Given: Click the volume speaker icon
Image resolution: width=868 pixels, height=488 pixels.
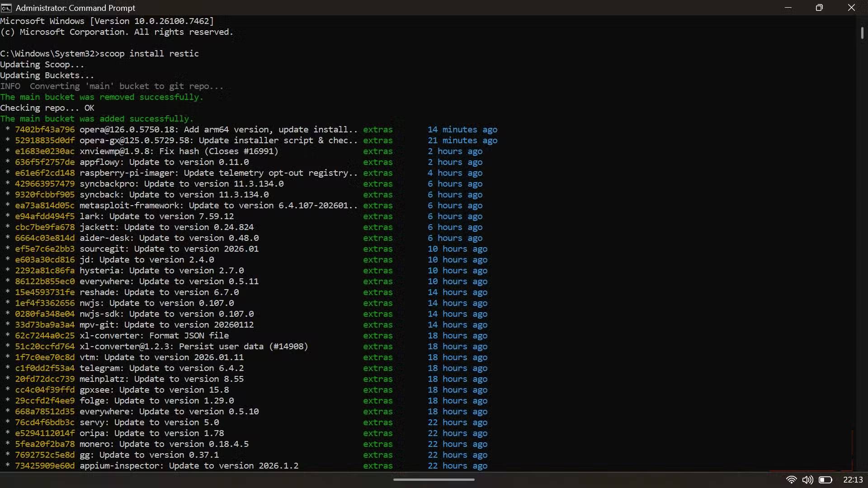Looking at the screenshot, I should pos(809,480).
